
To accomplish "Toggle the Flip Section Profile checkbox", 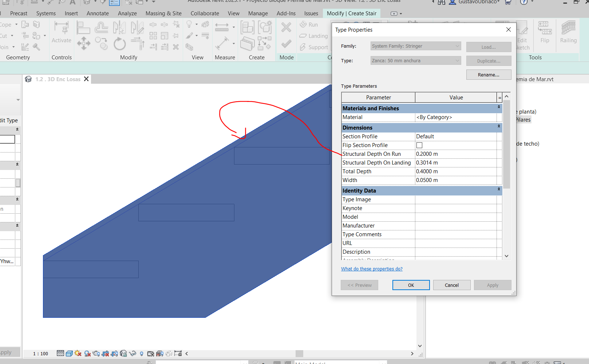I will coord(419,145).
